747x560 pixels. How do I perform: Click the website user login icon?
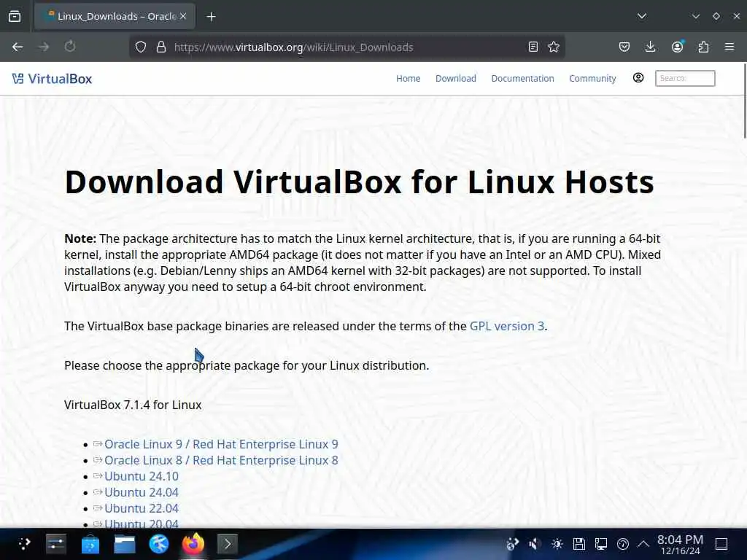638,77
